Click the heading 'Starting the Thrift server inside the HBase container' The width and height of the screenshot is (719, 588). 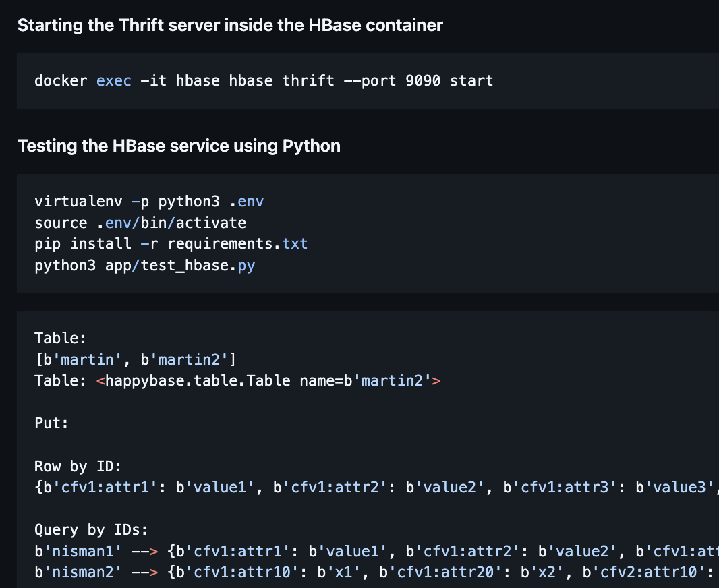pos(230,25)
